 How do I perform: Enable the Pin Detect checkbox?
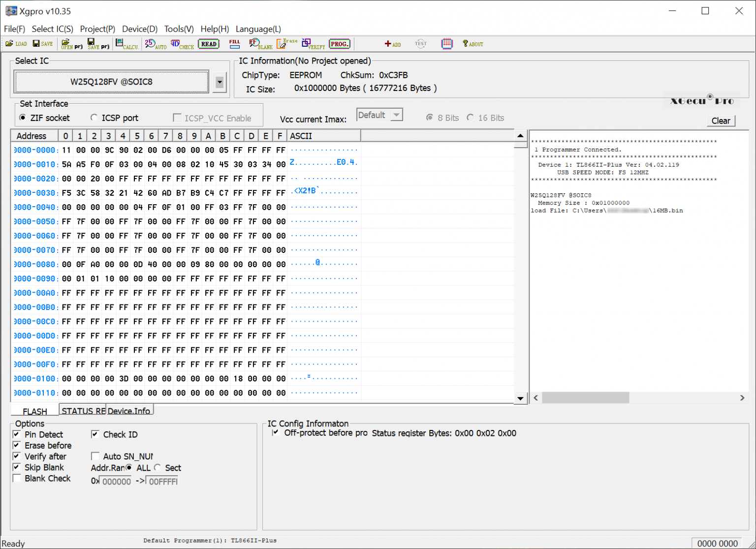coord(17,434)
